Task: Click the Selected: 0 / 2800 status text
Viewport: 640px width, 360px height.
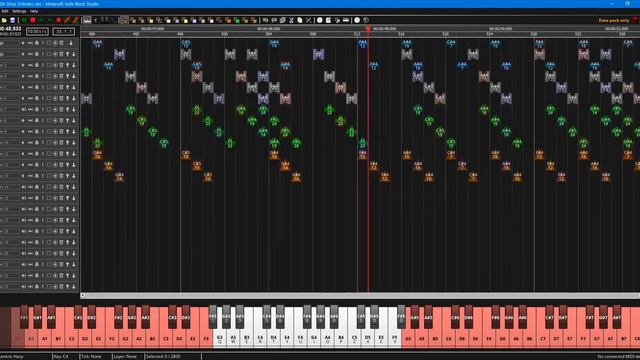Action: 163,357
